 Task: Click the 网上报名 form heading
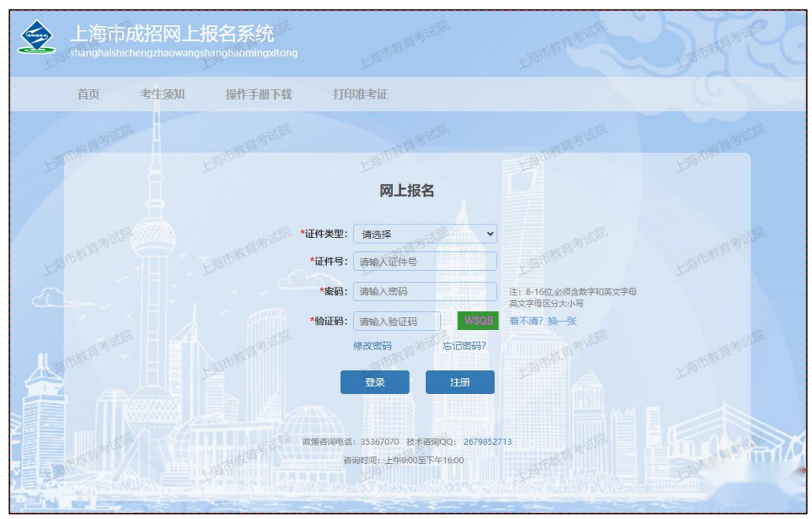406,191
